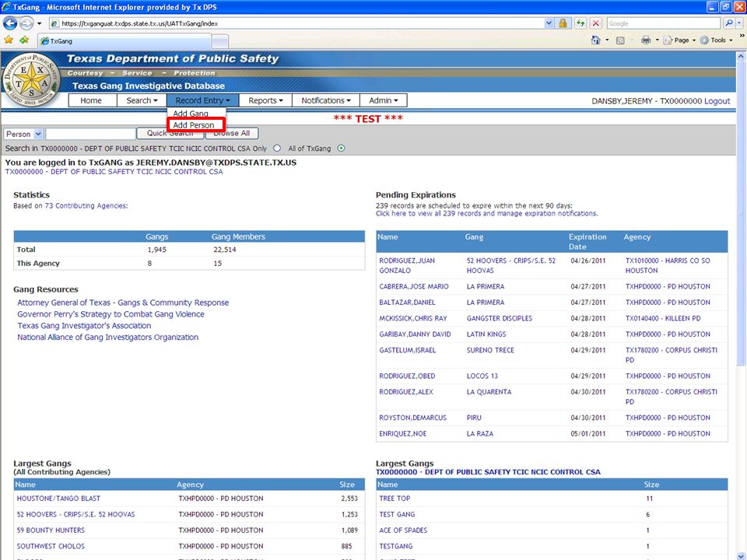Screen dimensions: 747x560
Task: Open the HOUSTONE/TANGO BLAST gang record
Action: click(x=58, y=499)
